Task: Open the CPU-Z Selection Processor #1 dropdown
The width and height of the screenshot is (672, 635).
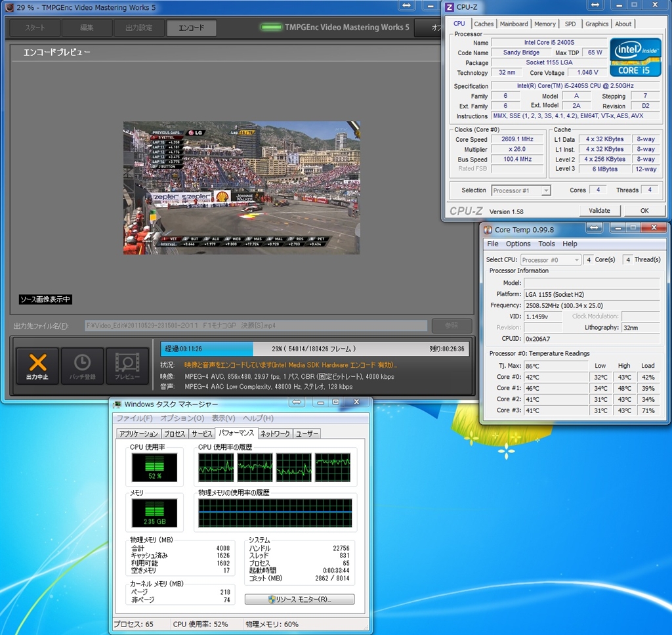Action: coord(521,190)
